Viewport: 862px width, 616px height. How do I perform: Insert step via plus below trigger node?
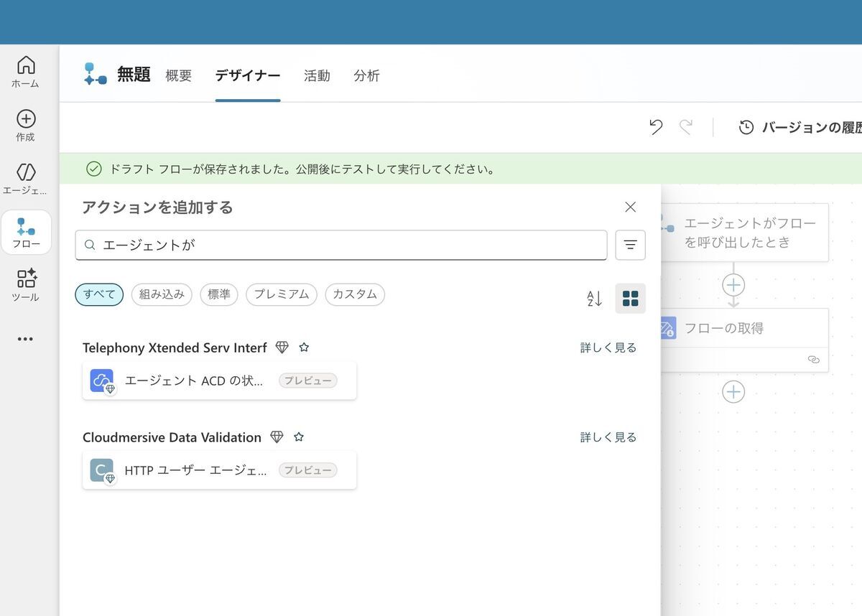[x=733, y=285]
